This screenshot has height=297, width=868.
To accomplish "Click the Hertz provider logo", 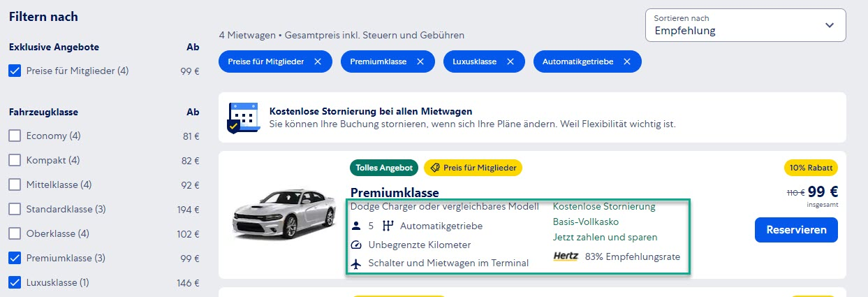I will tap(566, 256).
